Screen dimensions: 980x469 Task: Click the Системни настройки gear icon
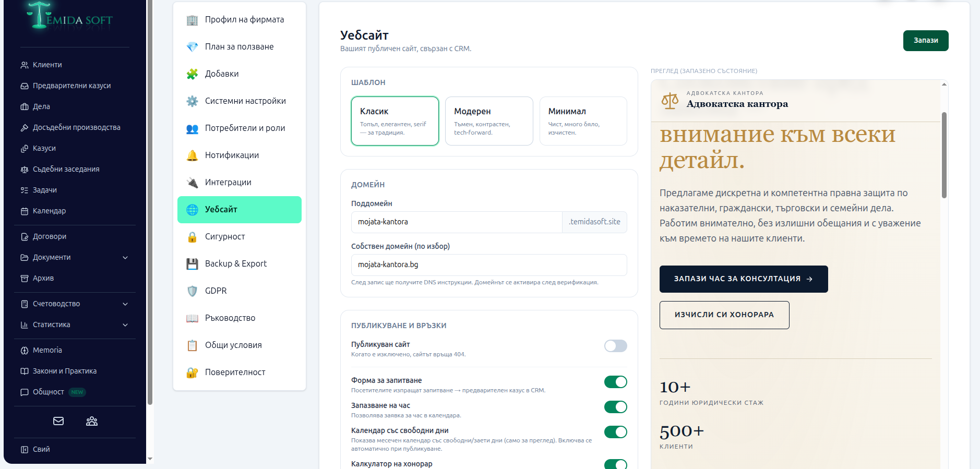point(192,101)
